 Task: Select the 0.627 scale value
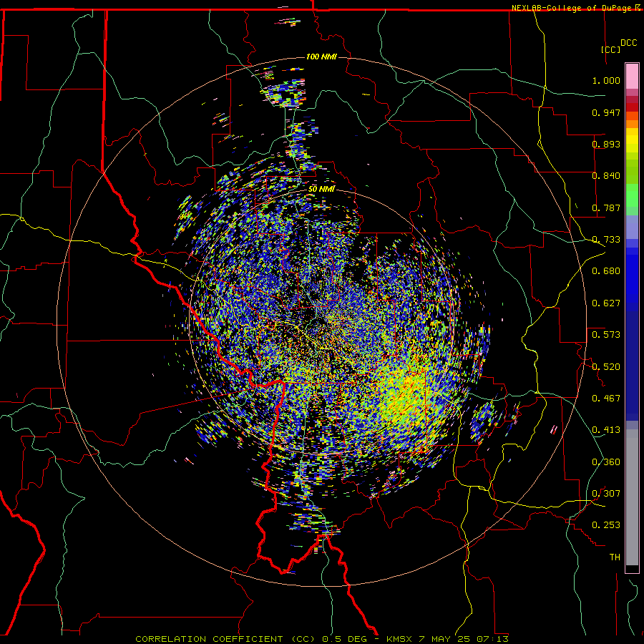(606, 303)
